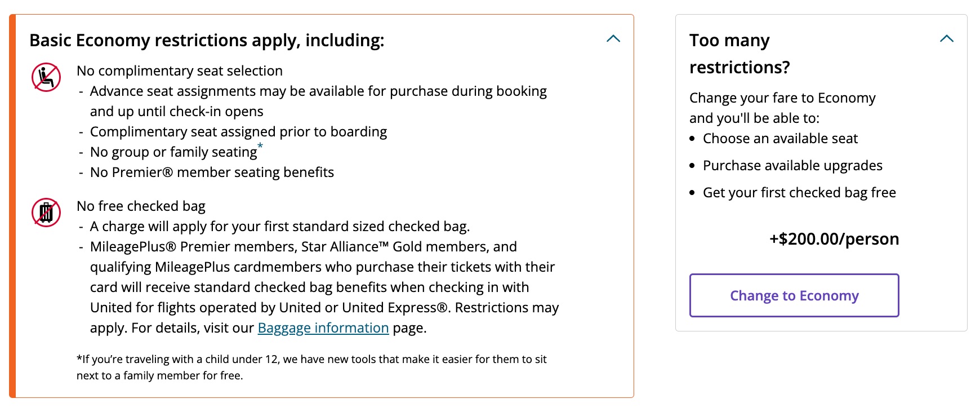Image resolution: width=980 pixels, height=407 pixels.
Task: Collapse the Basic Economy restrictions panel
Action: [x=613, y=39]
